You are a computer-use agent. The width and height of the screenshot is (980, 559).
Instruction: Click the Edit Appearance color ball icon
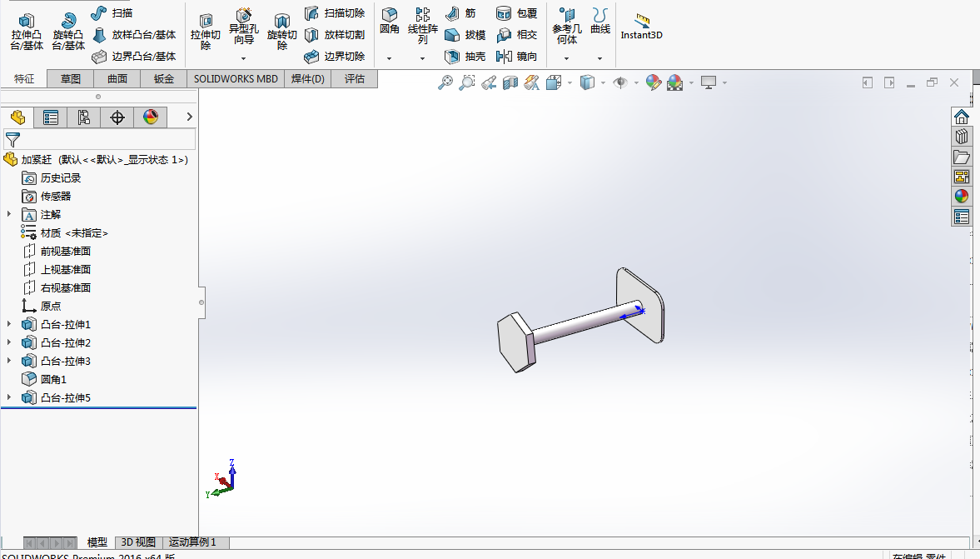[x=653, y=82]
